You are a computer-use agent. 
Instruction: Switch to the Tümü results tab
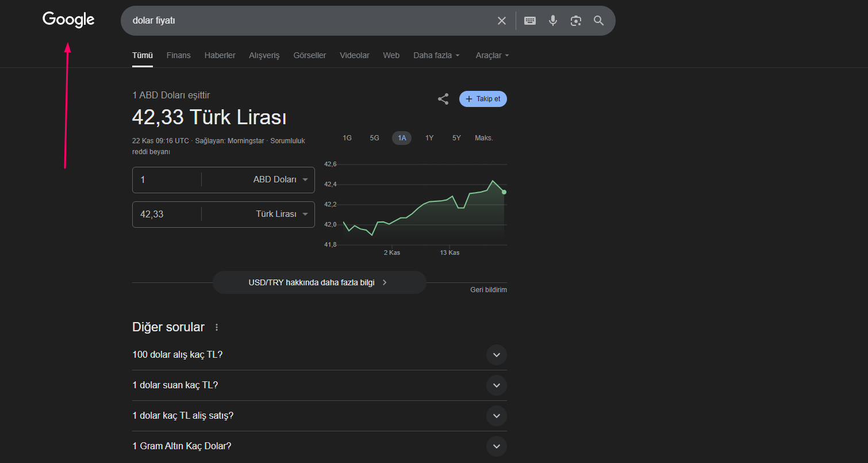pos(143,55)
